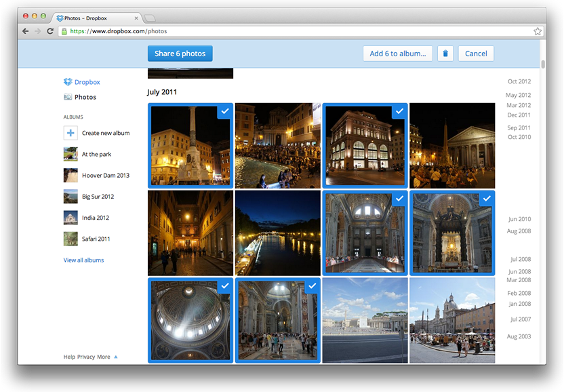Image resolution: width=564 pixels, height=392 pixels.
Task: Open the Add 6 to album dropdown
Action: click(x=397, y=54)
